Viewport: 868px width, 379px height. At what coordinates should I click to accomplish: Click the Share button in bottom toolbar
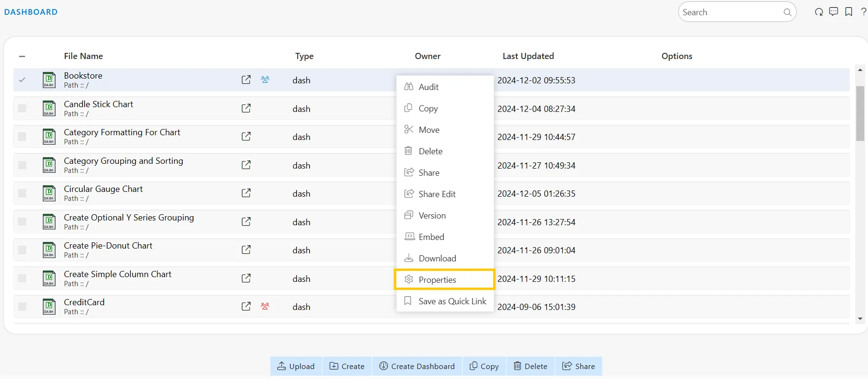tap(578, 366)
